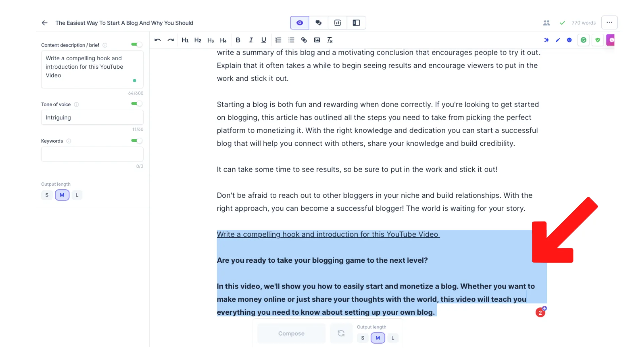644x362 pixels.
Task: Disable the Tone of voice switch
Action: point(137,104)
